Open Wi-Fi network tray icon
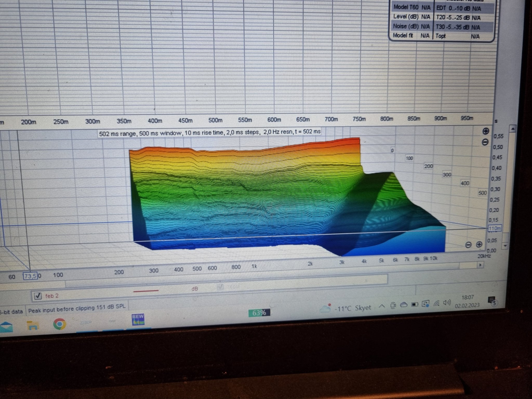 click(437, 303)
